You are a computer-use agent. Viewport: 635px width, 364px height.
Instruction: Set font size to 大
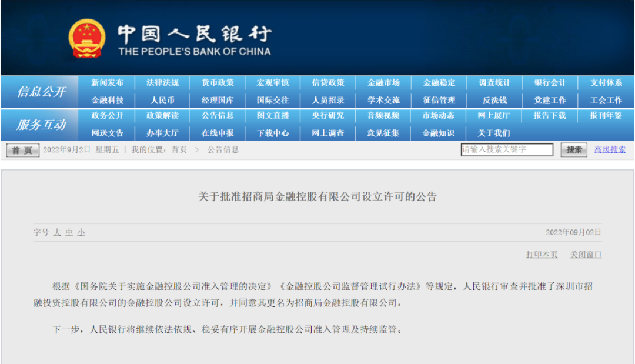57,232
